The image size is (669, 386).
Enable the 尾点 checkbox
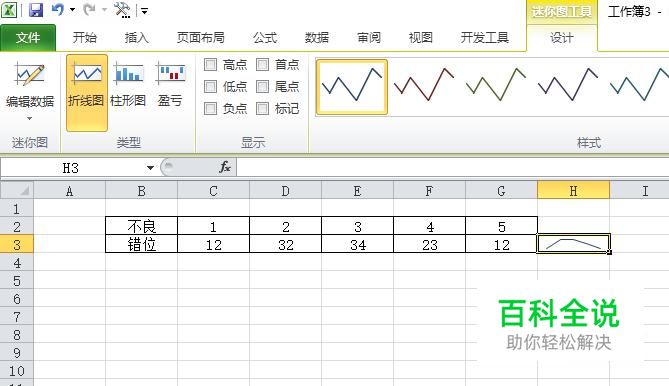point(262,87)
